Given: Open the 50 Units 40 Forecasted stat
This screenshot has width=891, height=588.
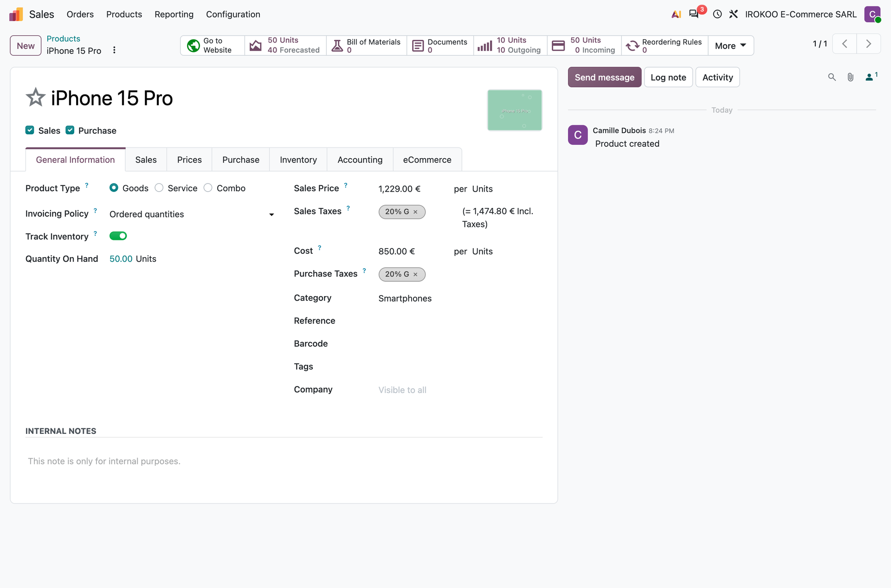Looking at the screenshot, I should (285, 45).
